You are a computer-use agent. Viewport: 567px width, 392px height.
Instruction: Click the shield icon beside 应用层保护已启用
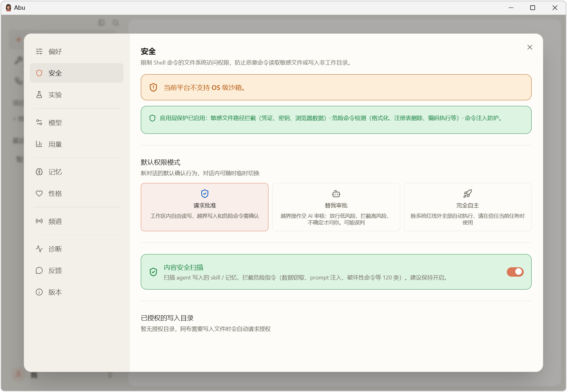(x=152, y=118)
